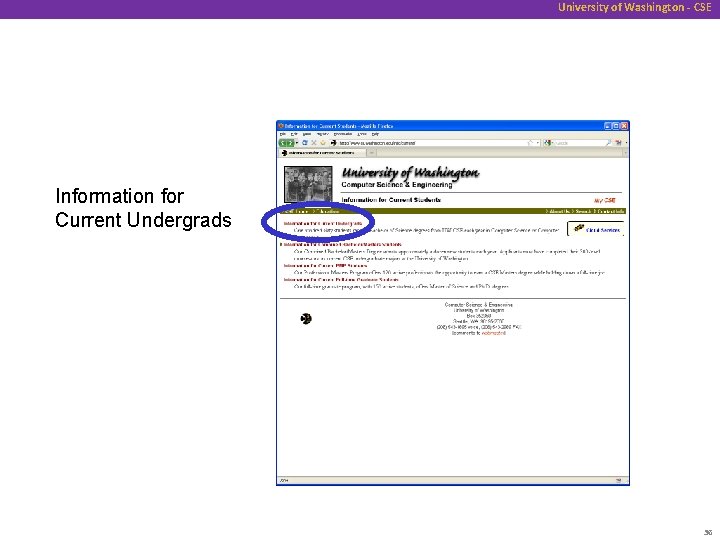Click the toolbar add-on icon at far right
This screenshot has width=720, height=540.
pyautogui.click(x=619, y=143)
